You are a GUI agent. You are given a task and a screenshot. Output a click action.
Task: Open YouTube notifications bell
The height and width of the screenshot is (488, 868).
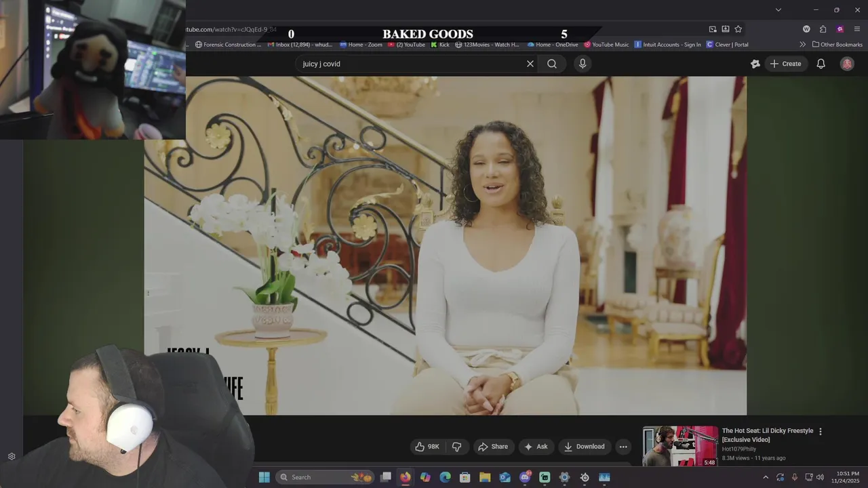pos(821,64)
